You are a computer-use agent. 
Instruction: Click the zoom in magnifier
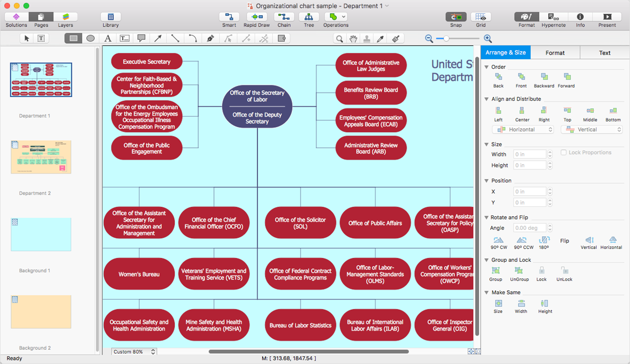(487, 38)
